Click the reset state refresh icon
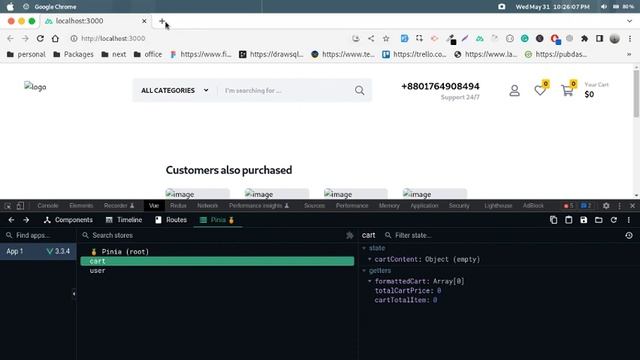The height and width of the screenshot is (360, 640). coord(613,220)
